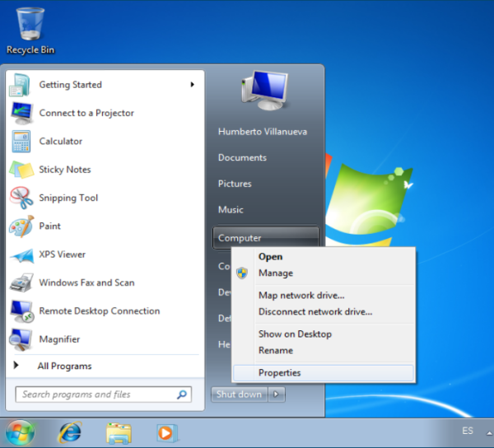Click the Remote Desktop Connection icon
494x448 pixels.
pos(21,311)
